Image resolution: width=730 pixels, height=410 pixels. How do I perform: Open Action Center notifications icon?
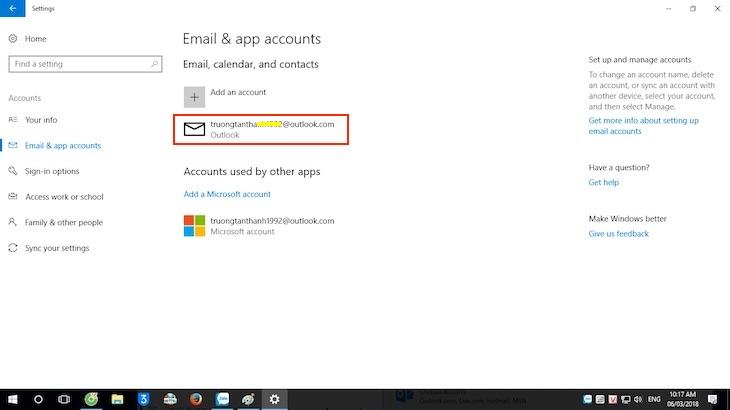(x=712, y=399)
